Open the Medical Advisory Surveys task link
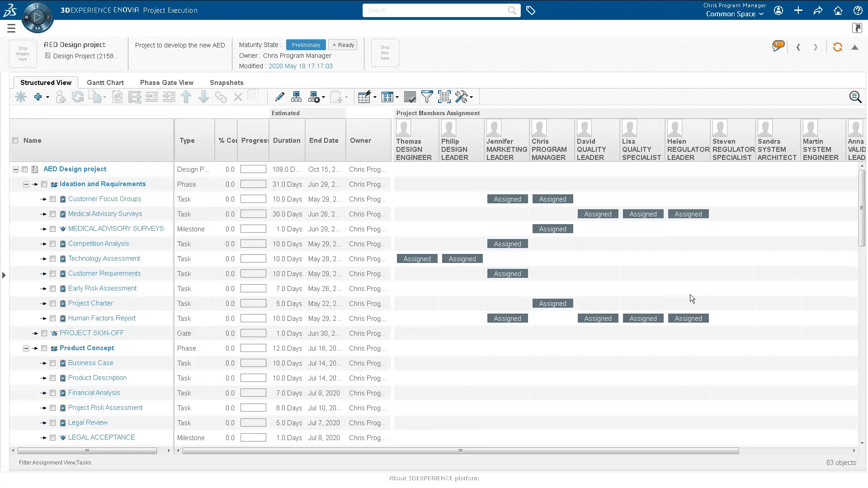This screenshot has height=488, width=868. (105, 214)
